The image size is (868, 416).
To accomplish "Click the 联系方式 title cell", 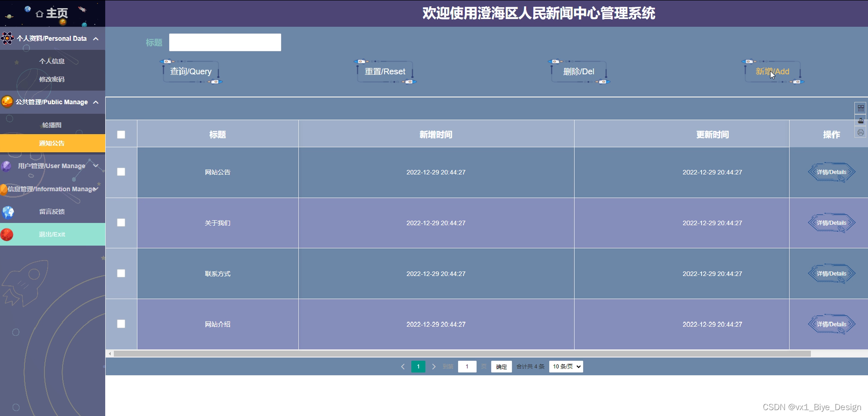I will tap(218, 274).
